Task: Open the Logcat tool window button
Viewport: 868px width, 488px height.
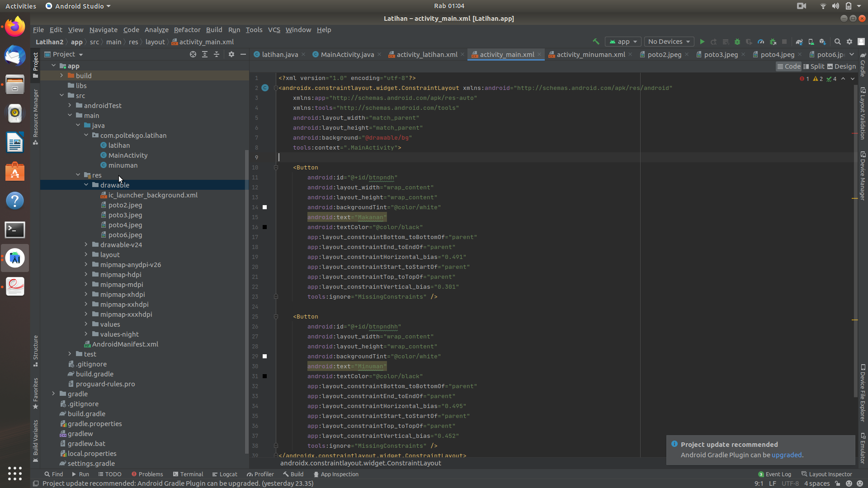Action: (x=225, y=474)
